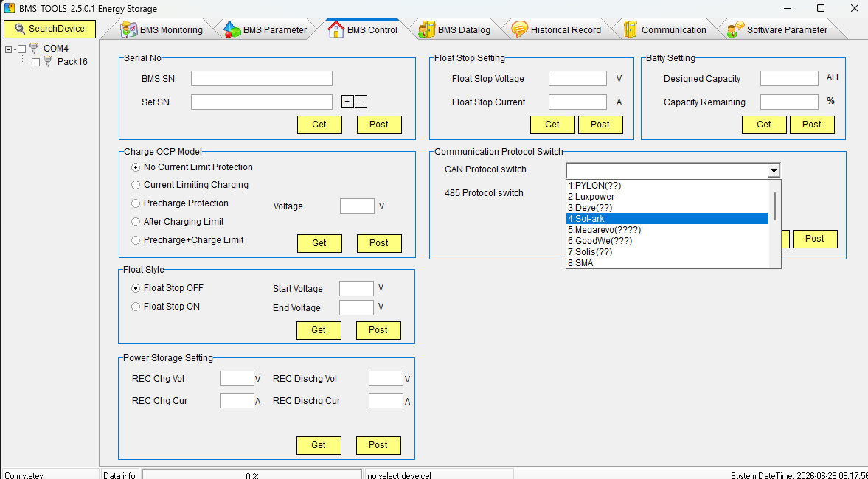Switch to the BMS Parameter tab
Viewport: 868px width, 479px height.
click(265, 30)
